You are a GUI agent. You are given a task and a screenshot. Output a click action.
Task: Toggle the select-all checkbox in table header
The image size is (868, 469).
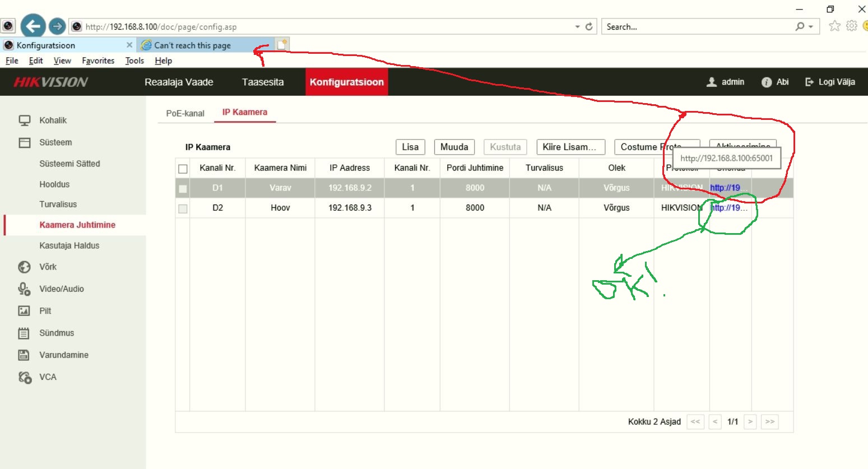(x=183, y=169)
